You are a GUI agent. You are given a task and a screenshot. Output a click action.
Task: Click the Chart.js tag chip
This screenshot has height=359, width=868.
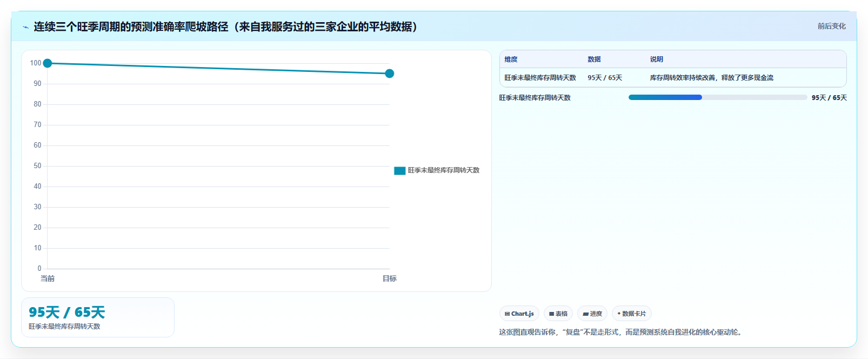[x=519, y=314]
